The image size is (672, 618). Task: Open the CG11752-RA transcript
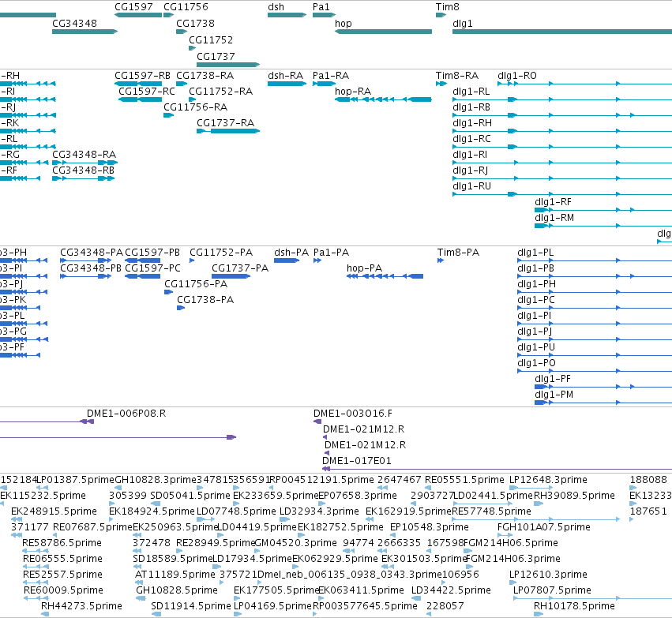[221, 92]
